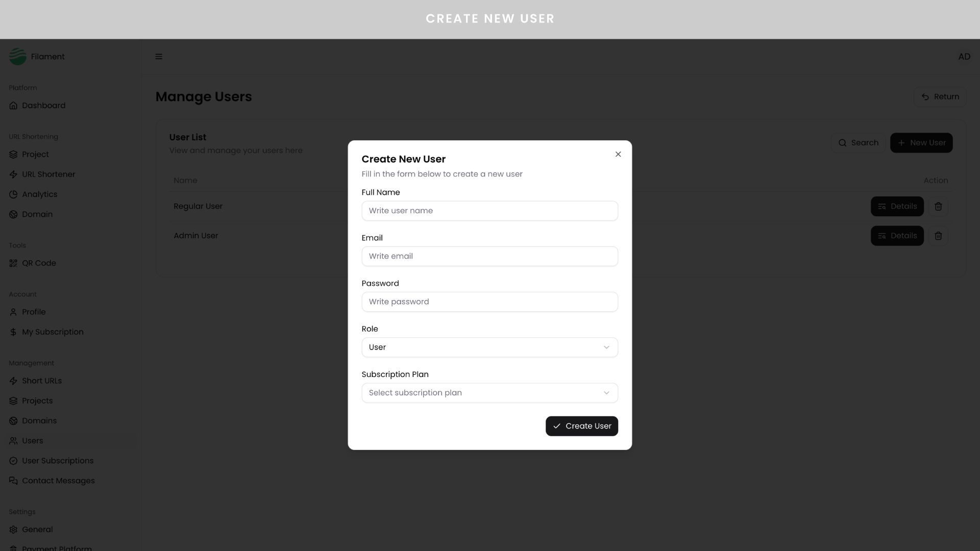Click the Create User button
The height and width of the screenshot is (551, 980).
pyautogui.click(x=581, y=426)
